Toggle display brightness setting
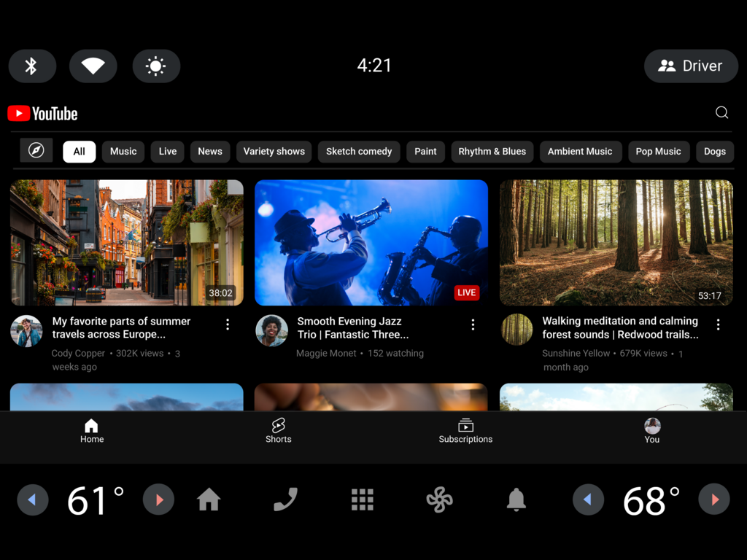Image resolution: width=747 pixels, height=560 pixels. click(x=156, y=66)
